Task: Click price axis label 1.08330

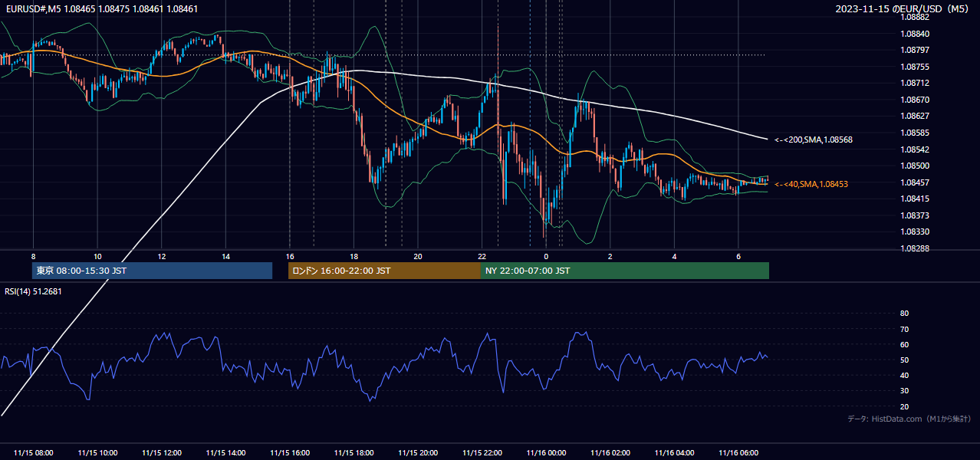Action: 915,232
